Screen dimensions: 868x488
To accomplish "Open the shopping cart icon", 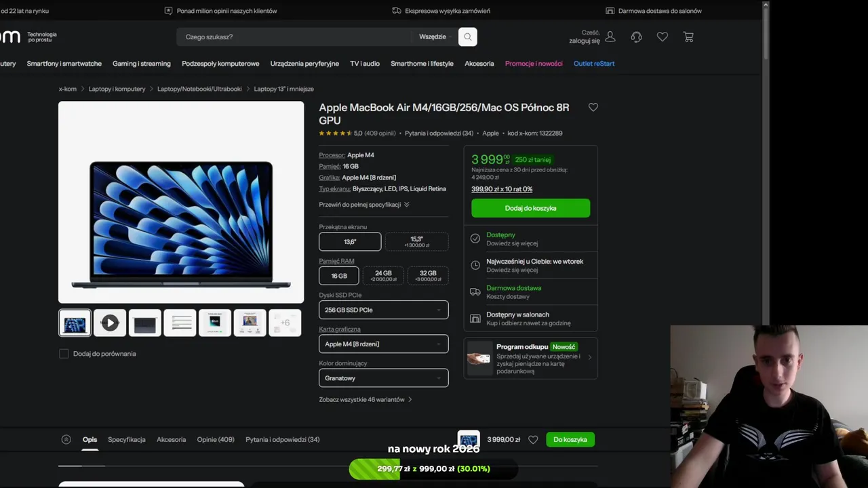I will (x=688, y=37).
